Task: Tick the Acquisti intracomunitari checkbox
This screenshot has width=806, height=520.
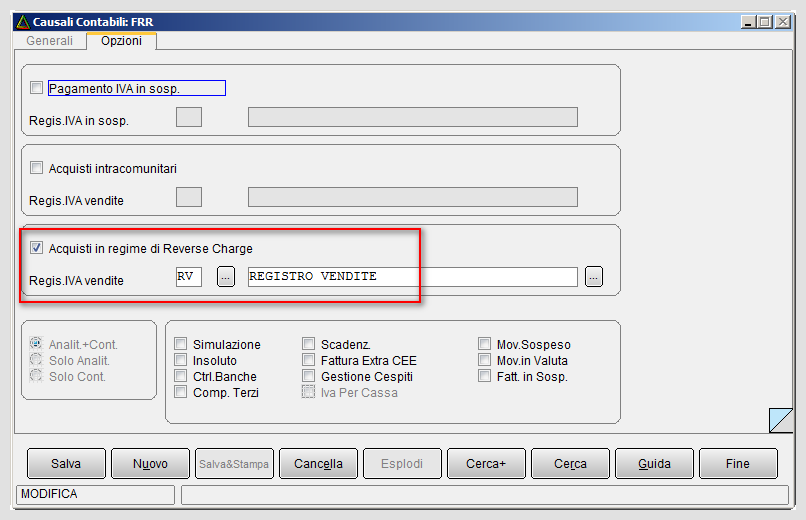Action: point(36,168)
